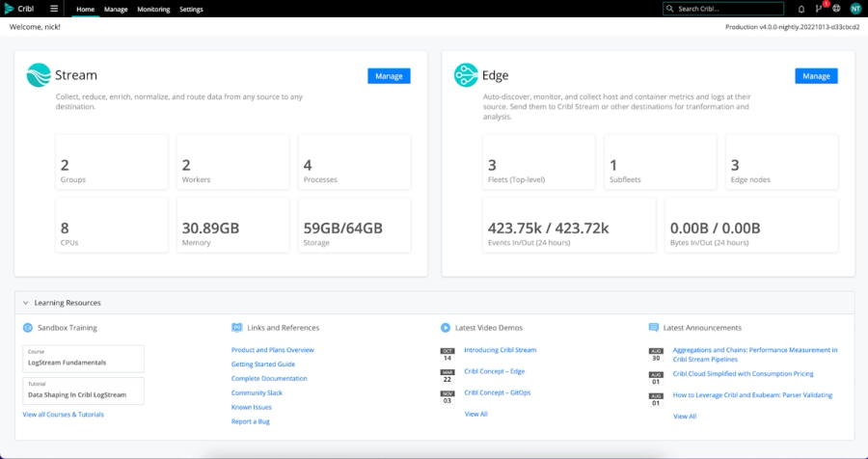Open How to Leverage Cribl and Exabeam
This screenshot has height=459, width=868.
coord(752,395)
